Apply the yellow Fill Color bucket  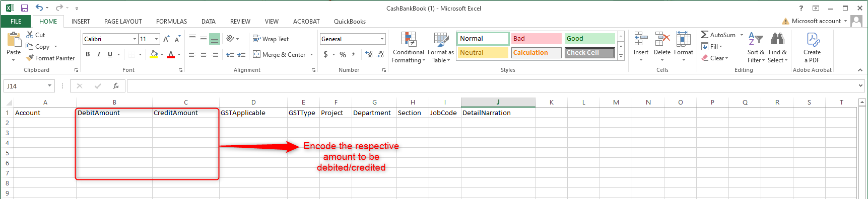(x=154, y=54)
